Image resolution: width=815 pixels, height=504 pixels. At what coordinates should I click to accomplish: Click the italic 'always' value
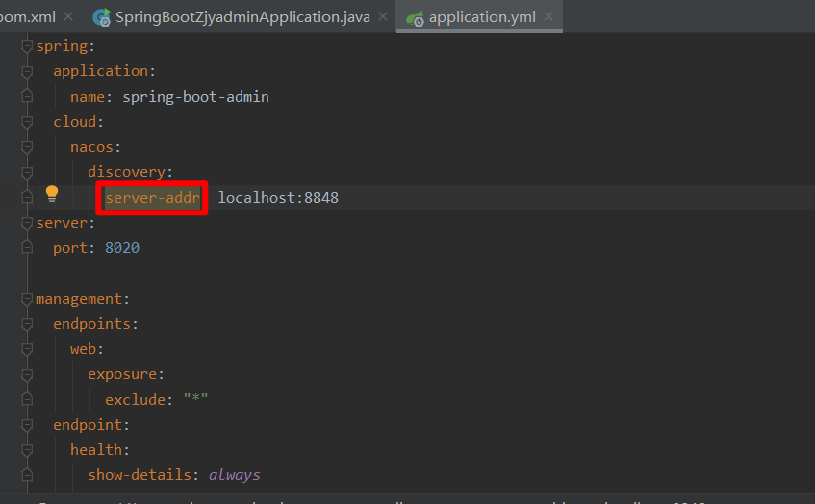[x=235, y=475]
